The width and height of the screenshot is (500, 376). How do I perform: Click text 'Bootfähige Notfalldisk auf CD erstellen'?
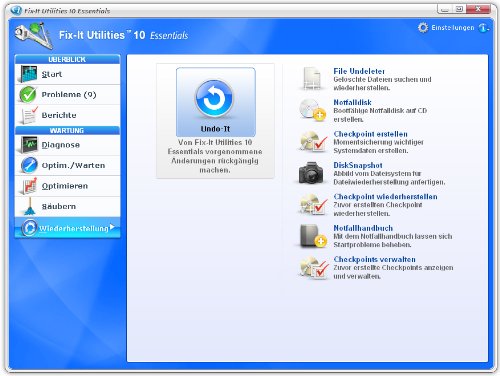click(380, 115)
